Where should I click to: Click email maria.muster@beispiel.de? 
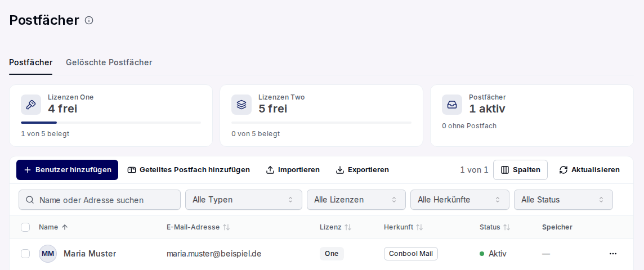click(x=214, y=254)
